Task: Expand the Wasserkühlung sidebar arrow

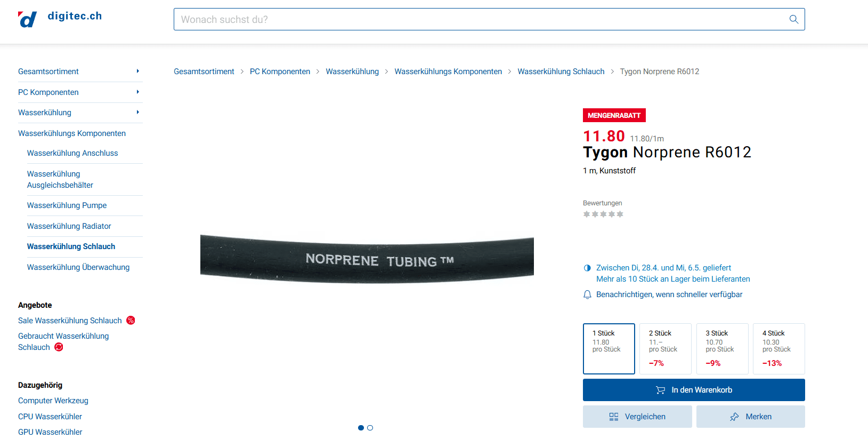Action: pos(137,112)
